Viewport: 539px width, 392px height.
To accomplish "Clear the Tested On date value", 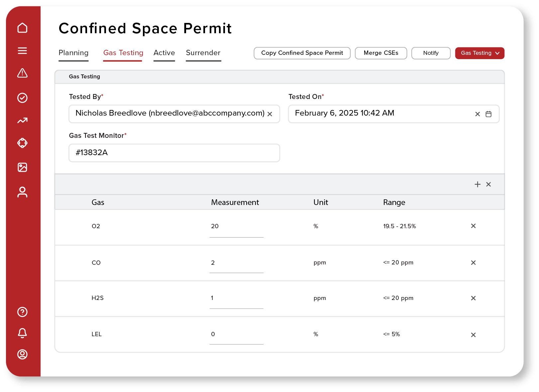I will point(478,114).
